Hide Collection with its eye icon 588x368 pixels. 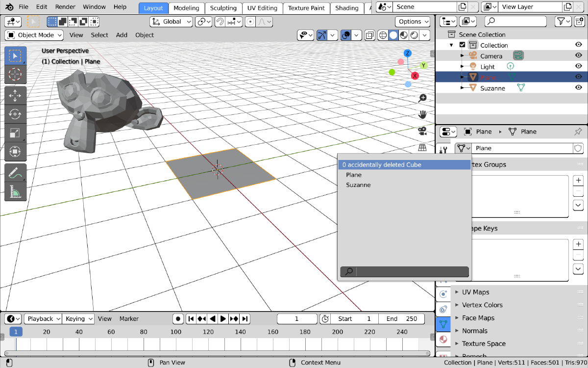tap(578, 45)
